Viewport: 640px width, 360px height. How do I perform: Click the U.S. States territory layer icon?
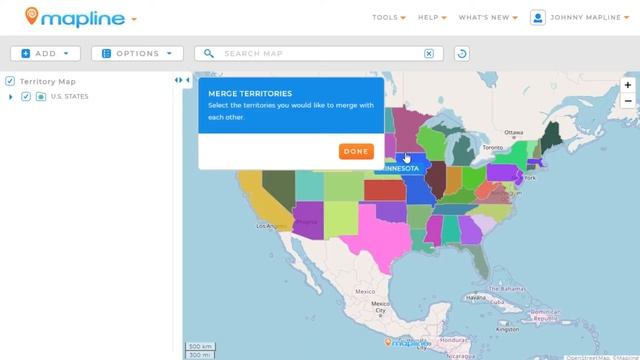(41, 97)
